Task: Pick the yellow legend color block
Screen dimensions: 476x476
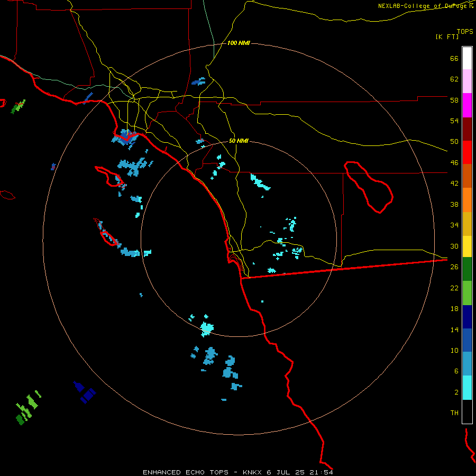Action: pyautogui.click(x=467, y=246)
